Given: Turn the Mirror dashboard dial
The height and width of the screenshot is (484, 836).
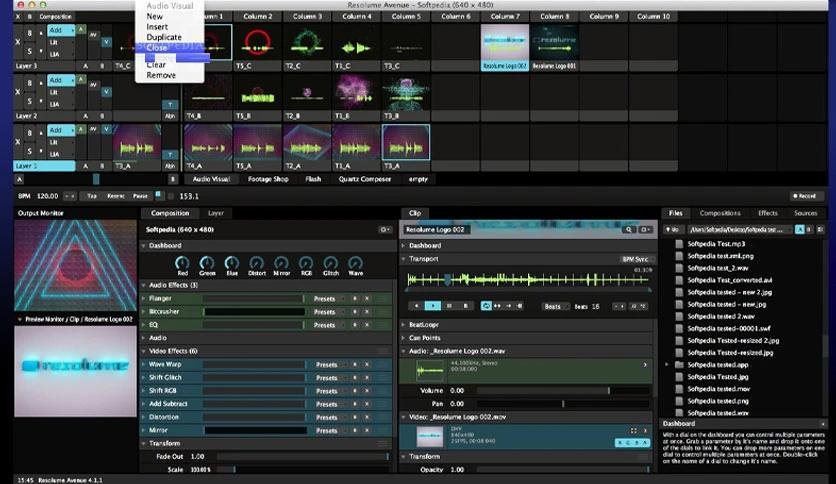Looking at the screenshot, I should (x=281, y=262).
